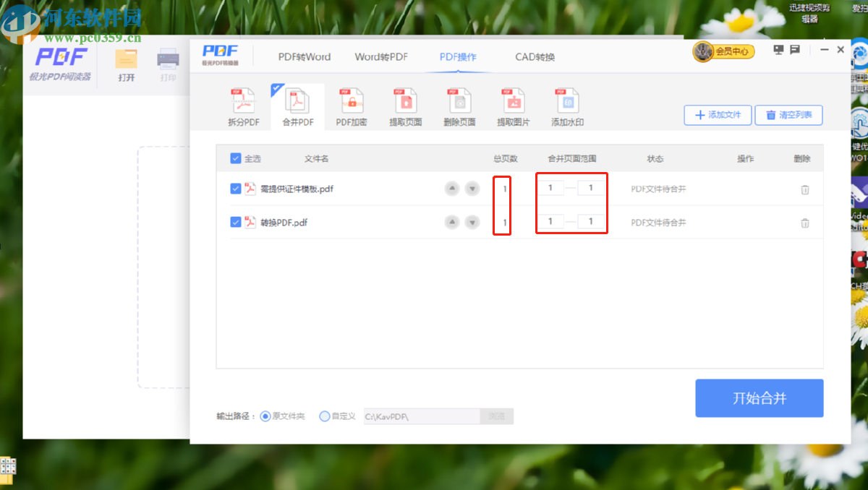Open the 提取页面 tool

pos(405,106)
